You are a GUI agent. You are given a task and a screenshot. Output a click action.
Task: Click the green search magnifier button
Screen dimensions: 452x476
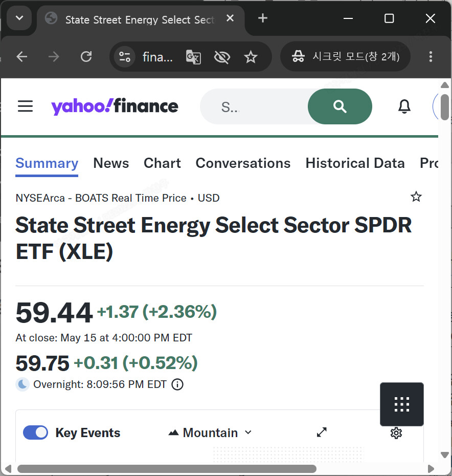[x=340, y=106]
